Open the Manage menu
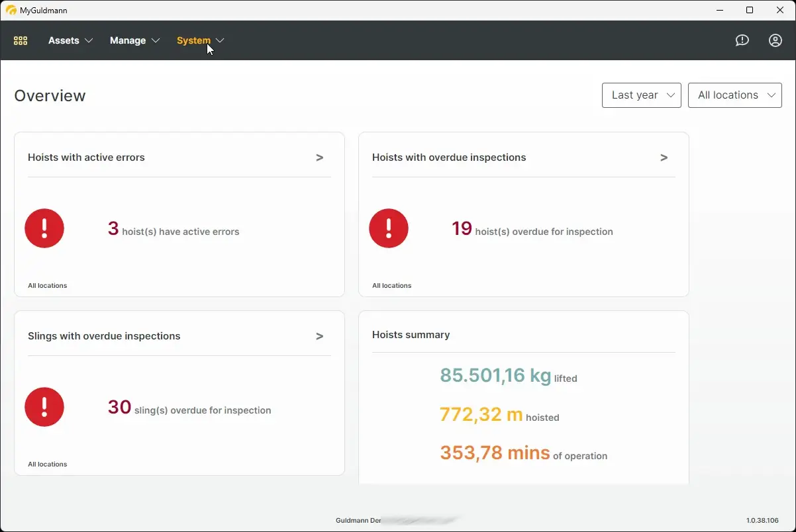 coord(128,40)
